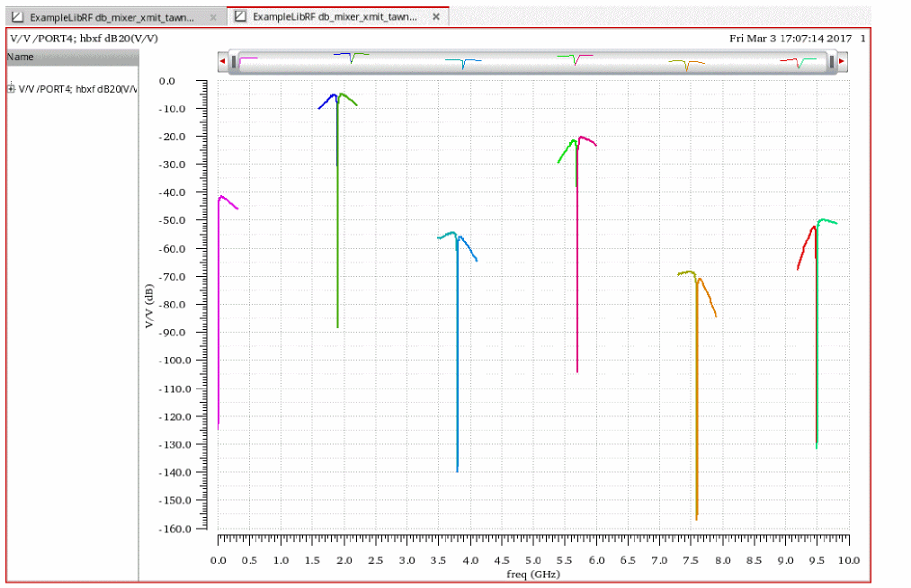
Task: Close the active second ExampleLibRF tab
Action: pyautogui.click(x=435, y=17)
